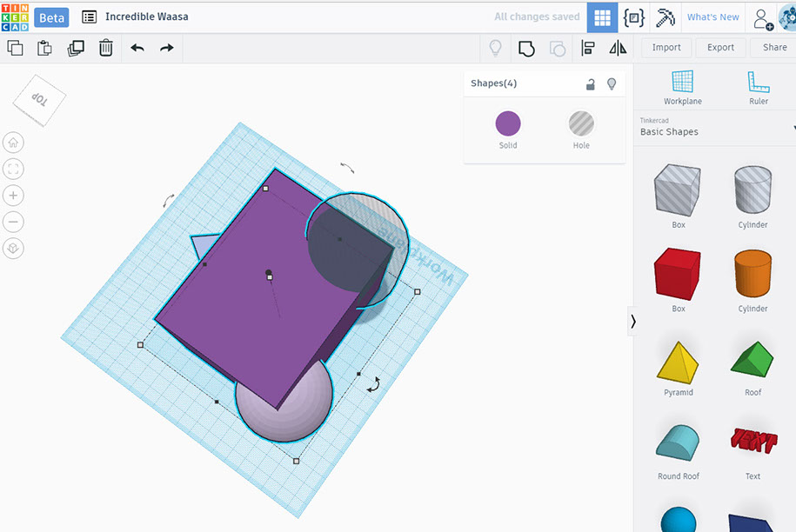Click the TOP view cube
This screenshot has height=532, width=796.
(39, 101)
